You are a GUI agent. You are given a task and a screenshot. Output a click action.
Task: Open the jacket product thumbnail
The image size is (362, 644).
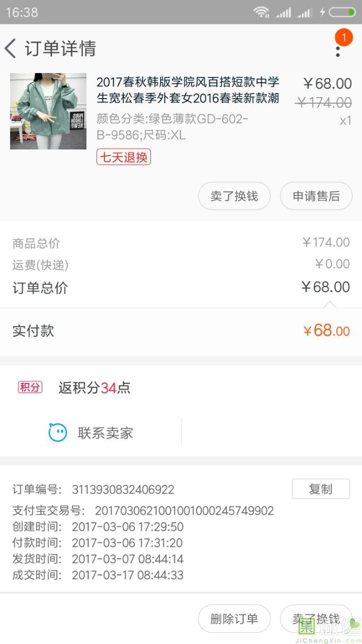point(48,111)
